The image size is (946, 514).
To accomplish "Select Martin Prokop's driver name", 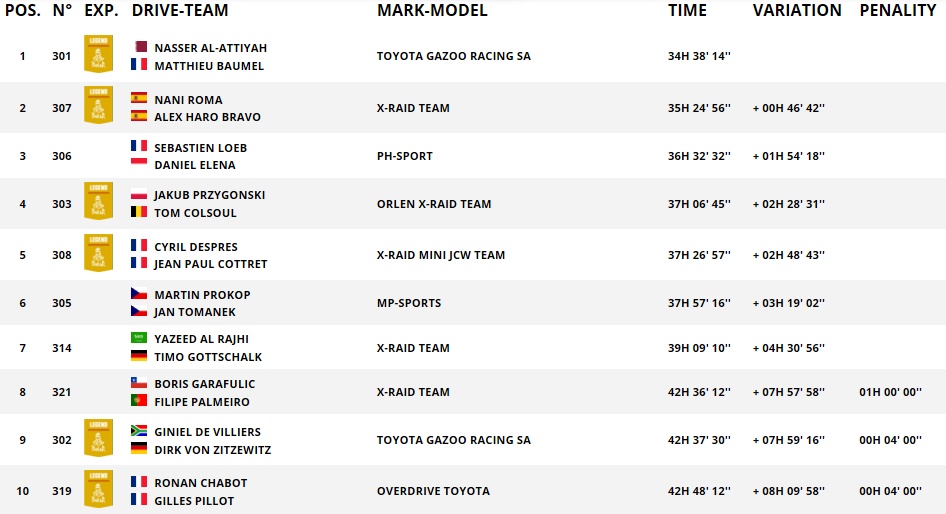I will click(202, 295).
